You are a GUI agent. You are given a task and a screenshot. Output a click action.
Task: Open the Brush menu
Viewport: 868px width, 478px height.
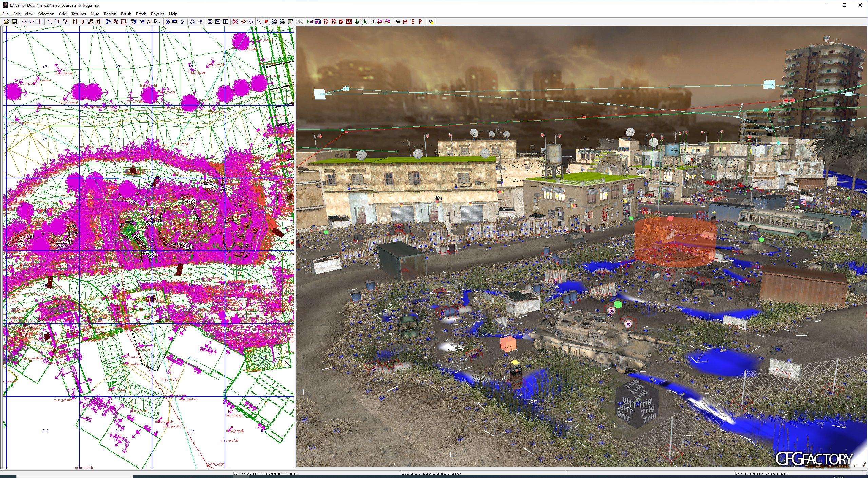point(126,14)
